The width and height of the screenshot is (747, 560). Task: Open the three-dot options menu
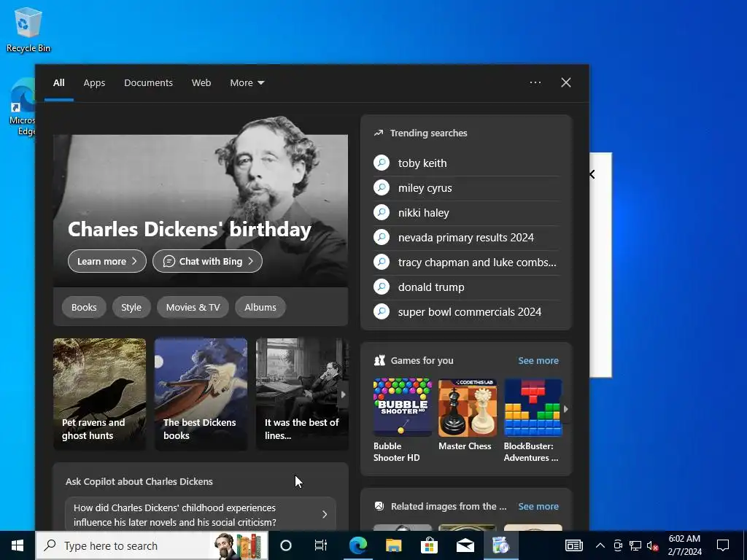(x=535, y=82)
